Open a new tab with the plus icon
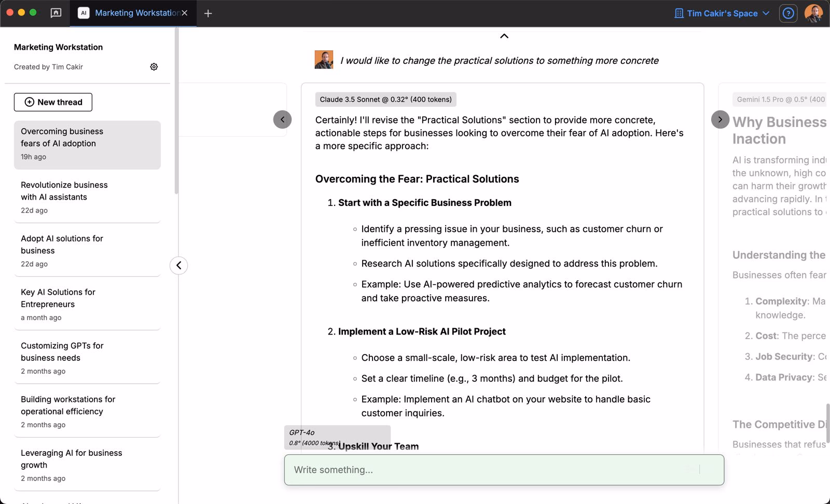This screenshot has height=504, width=830. click(x=208, y=13)
